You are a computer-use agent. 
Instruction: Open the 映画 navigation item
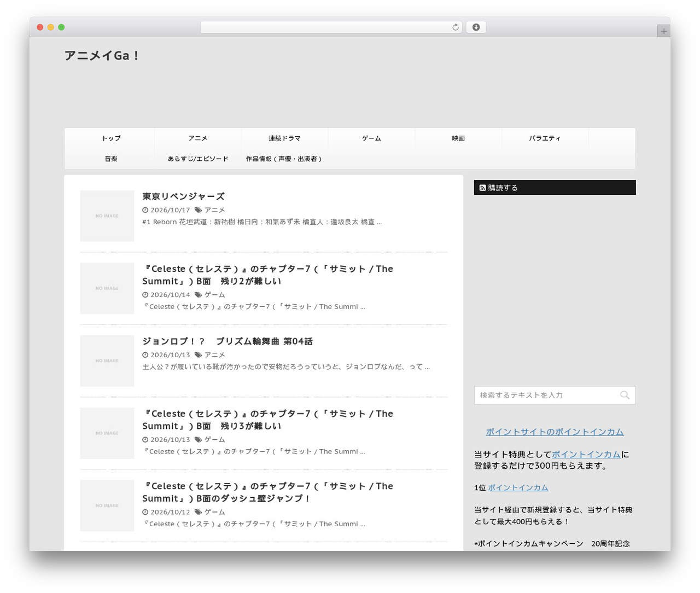point(458,138)
